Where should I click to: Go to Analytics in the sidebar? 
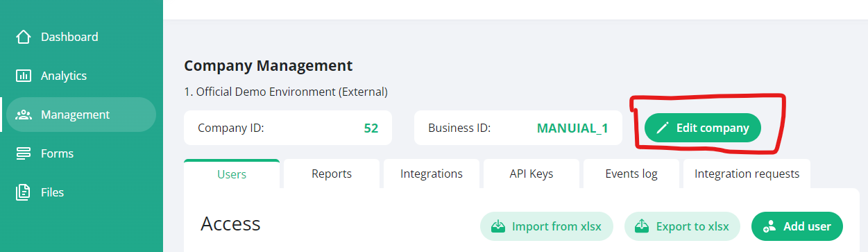(x=81, y=76)
